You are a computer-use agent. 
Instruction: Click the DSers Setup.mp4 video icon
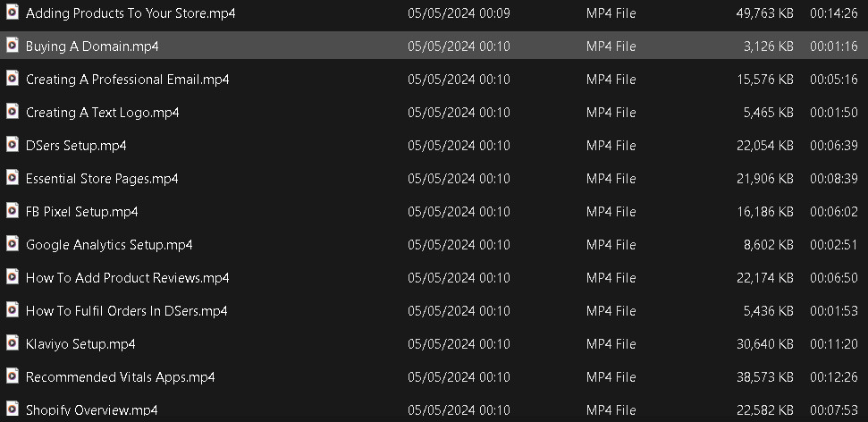click(x=13, y=145)
